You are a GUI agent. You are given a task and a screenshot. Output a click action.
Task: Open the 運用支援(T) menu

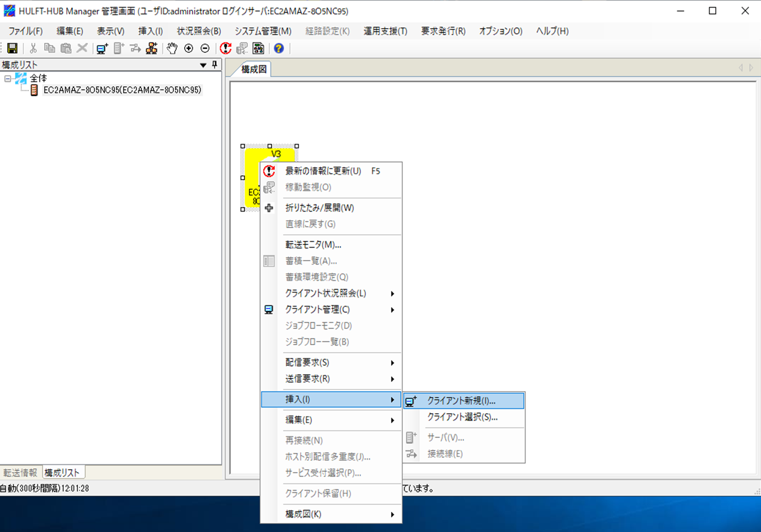coord(385,31)
